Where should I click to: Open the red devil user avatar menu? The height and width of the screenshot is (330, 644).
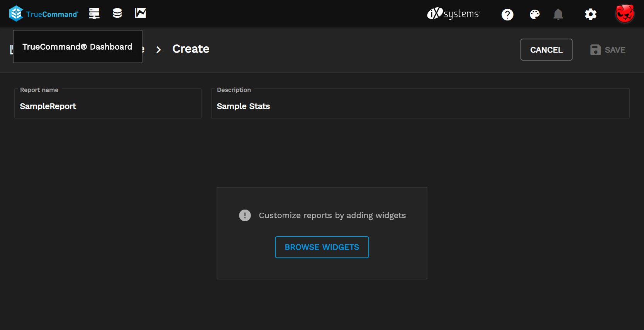(625, 14)
